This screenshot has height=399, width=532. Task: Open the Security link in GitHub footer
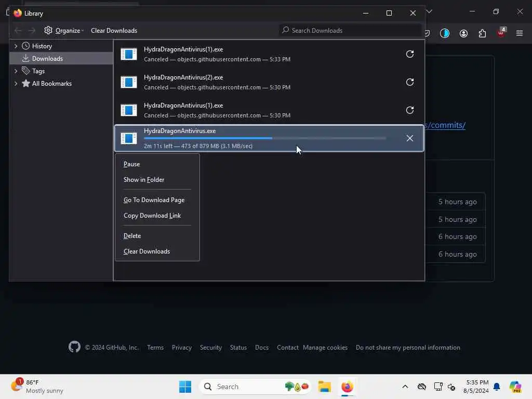[211, 348]
